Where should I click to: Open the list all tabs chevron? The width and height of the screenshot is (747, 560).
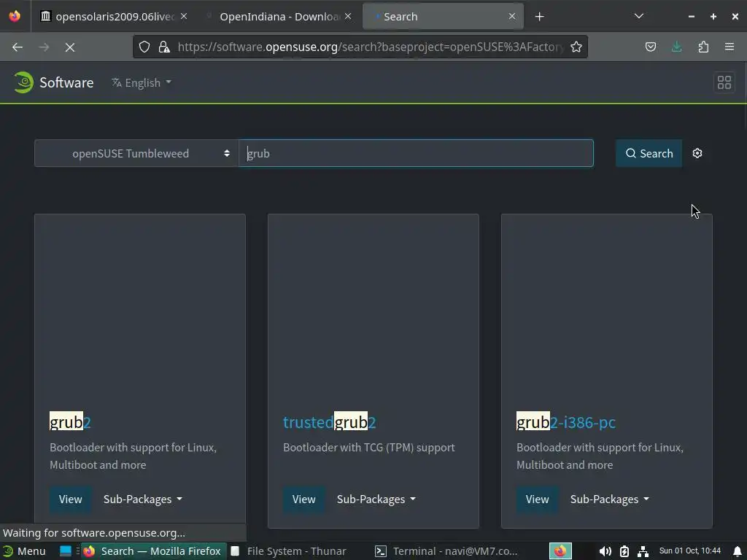tap(639, 16)
